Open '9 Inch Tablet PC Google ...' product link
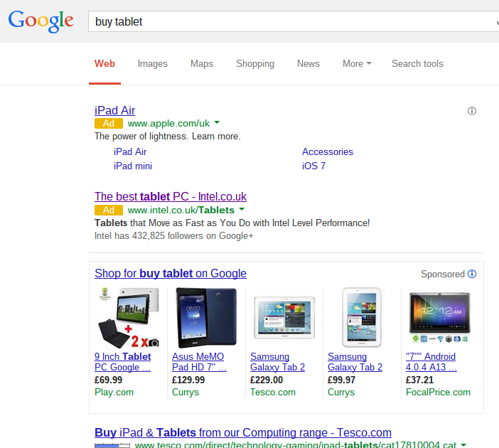The height and width of the screenshot is (448, 499). pyautogui.click(x=122, y=362)
